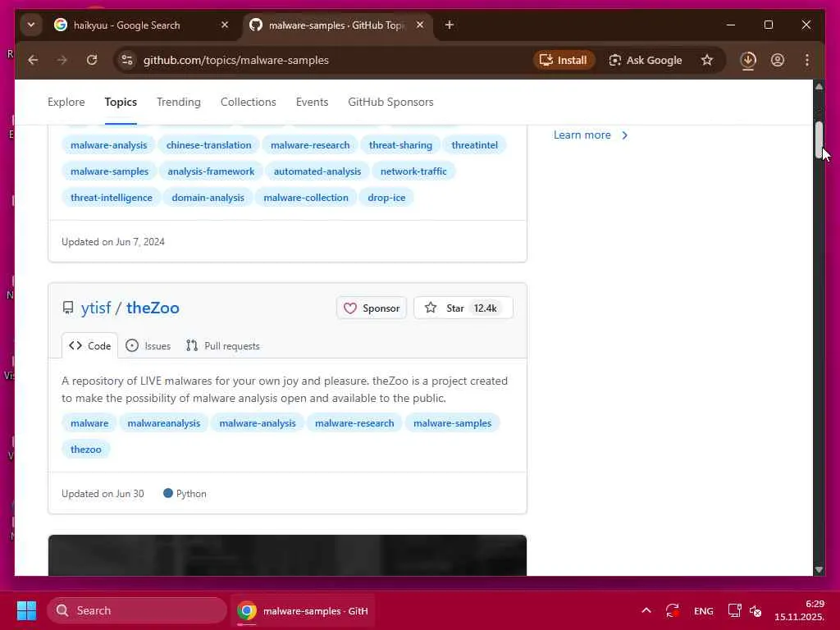Open the theZoo repository link

point(153,308)
